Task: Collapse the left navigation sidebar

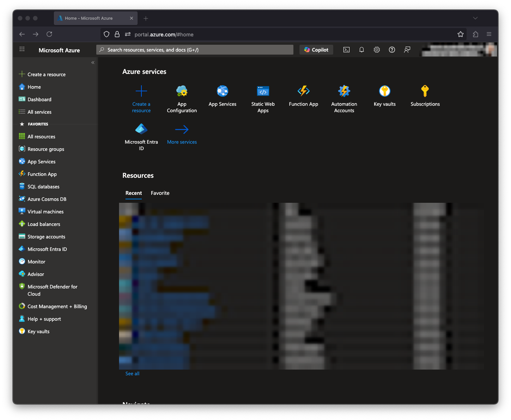Action: tap(92, 63)
